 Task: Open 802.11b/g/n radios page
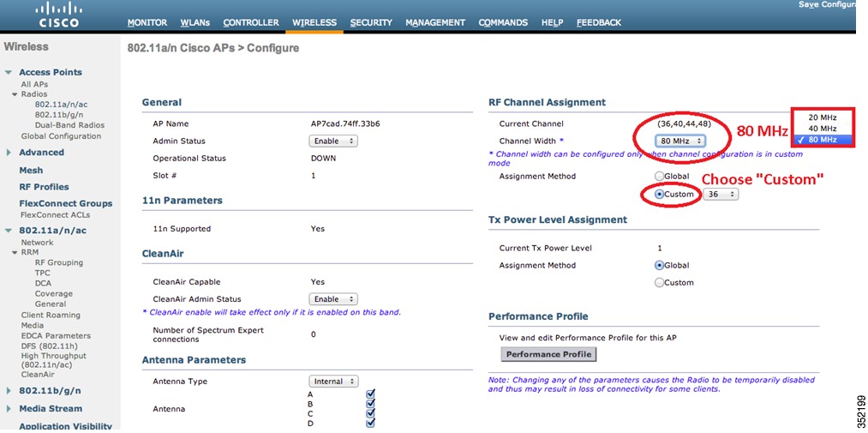pos(58,115)
